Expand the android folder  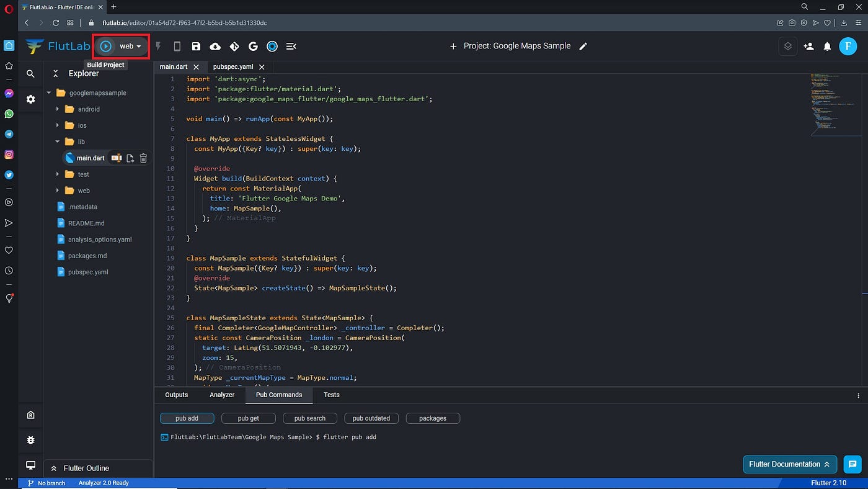tap(58, 109)
